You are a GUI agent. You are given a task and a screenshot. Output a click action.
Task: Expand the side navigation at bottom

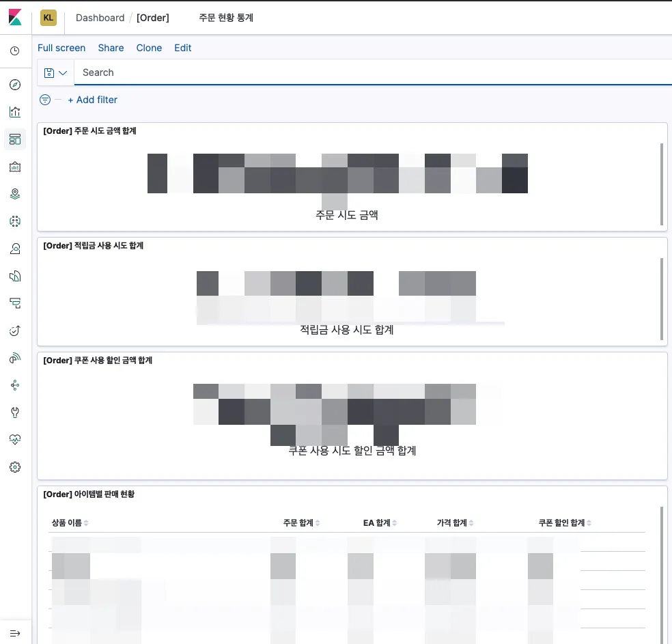tap(15, 633)
